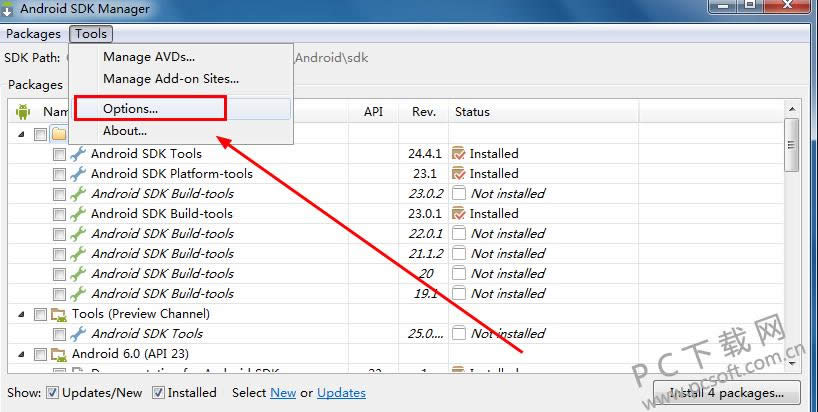
Task: Toggle the Updates/New filter checkbox
Action: pyautogui.click(x=53, y=393)
